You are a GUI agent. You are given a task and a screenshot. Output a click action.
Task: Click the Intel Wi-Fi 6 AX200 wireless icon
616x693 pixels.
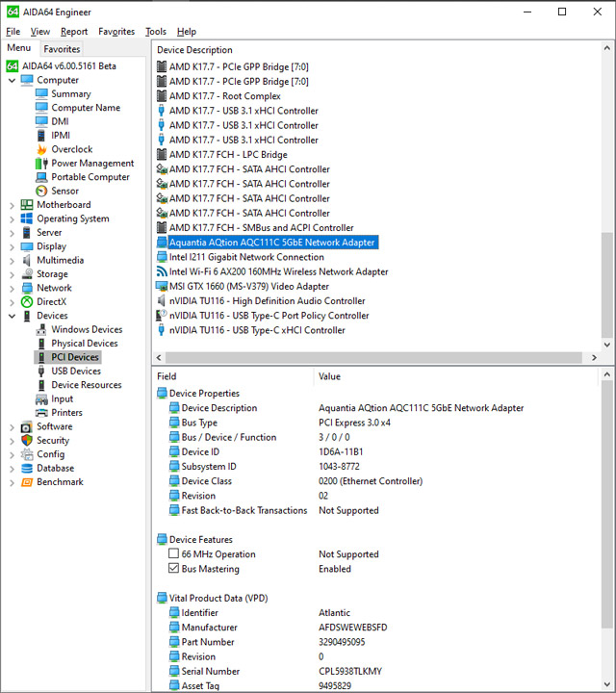pos(162,271)
